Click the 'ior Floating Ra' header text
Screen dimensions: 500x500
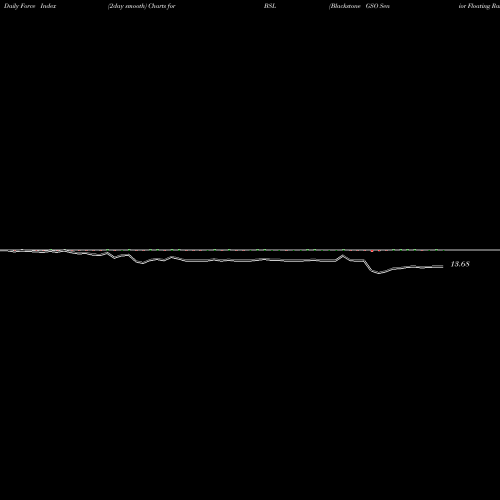click(x=479, y=6)
